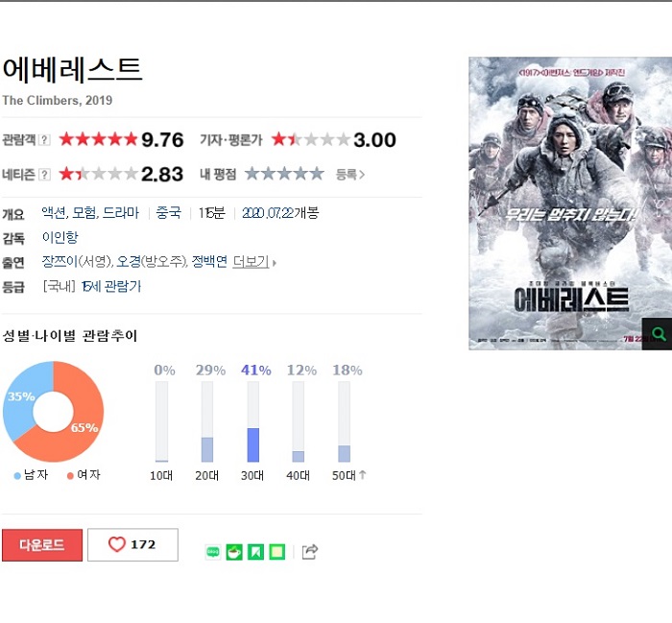Open help icon next to 네티즌

(44, 175)
